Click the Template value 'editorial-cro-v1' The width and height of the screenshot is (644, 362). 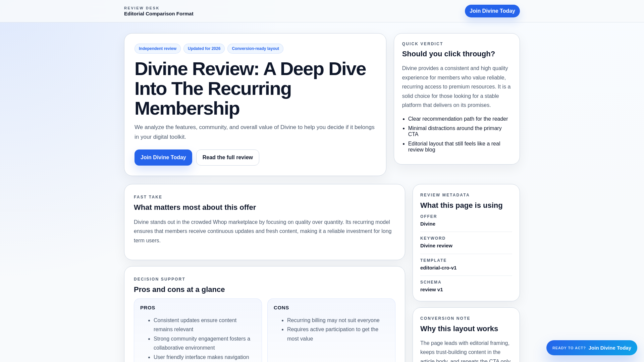[x=438, y=268]
